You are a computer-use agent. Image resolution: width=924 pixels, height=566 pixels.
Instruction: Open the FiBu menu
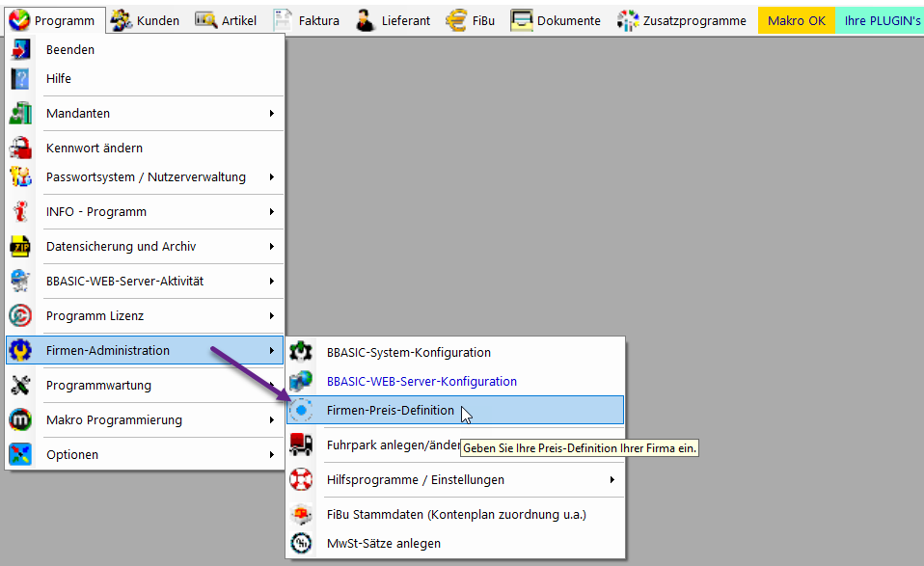pyautogui.click(x=471, y=20)
